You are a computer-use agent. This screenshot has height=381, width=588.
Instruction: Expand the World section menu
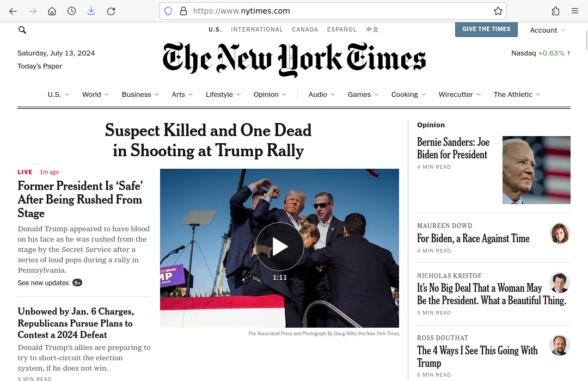95,94
